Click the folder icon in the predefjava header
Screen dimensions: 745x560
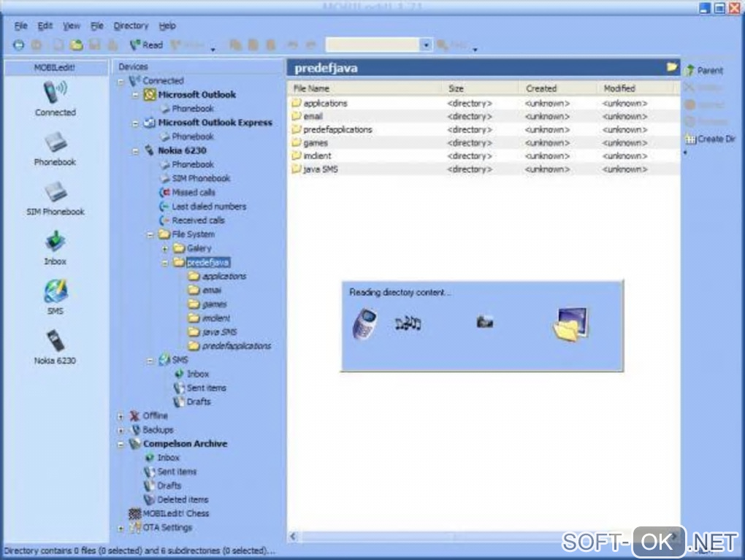pyautogui.click(x=671, y=67)
